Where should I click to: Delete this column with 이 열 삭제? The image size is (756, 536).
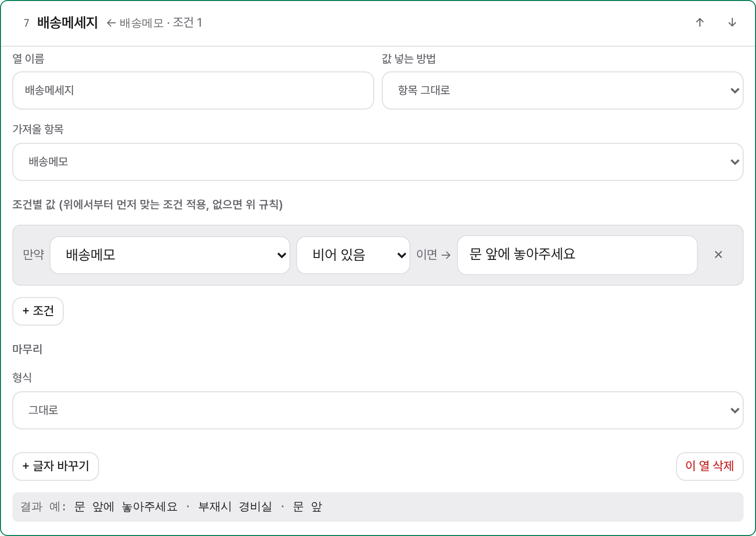709,467
